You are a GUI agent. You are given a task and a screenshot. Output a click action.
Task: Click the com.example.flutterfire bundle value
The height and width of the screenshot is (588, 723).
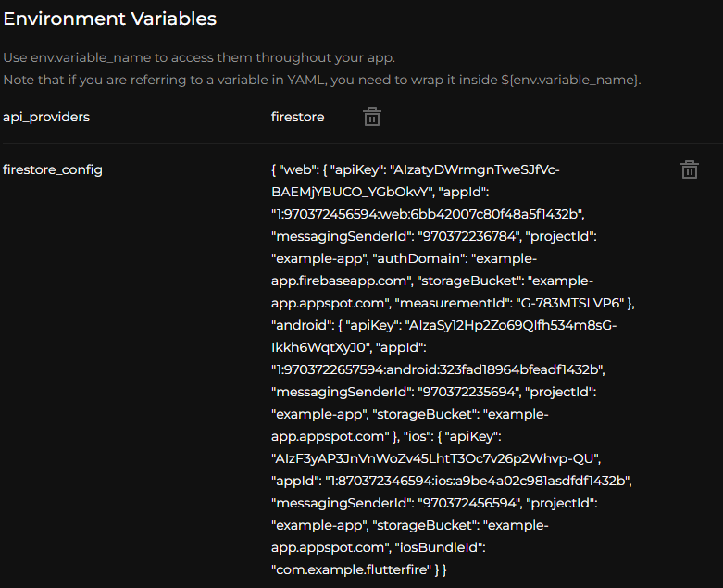tap(350, 570)
